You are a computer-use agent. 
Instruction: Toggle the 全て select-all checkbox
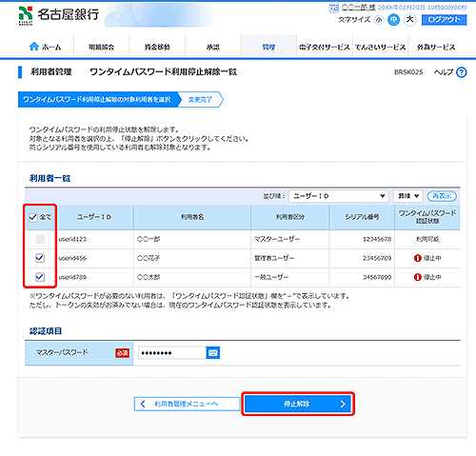point(33,217)
